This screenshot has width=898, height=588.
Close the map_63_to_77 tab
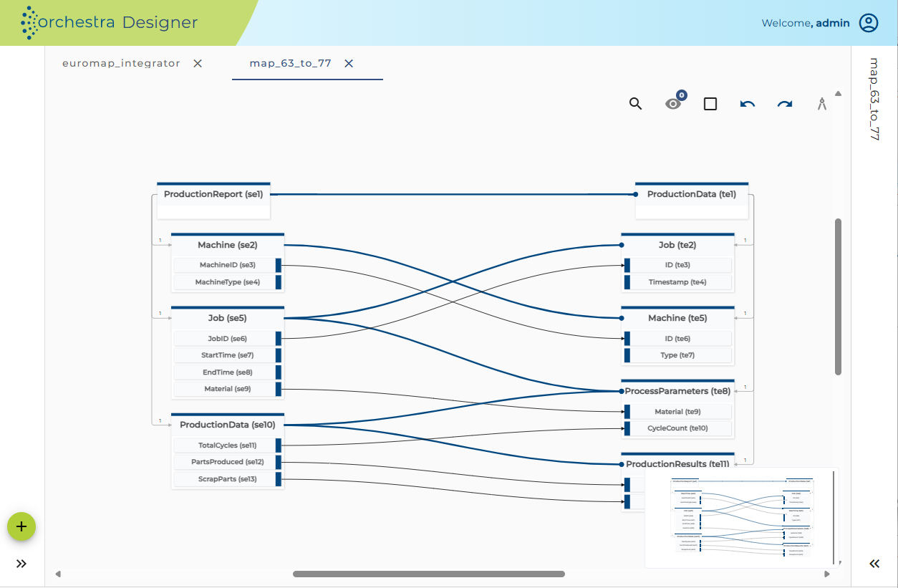349,63
